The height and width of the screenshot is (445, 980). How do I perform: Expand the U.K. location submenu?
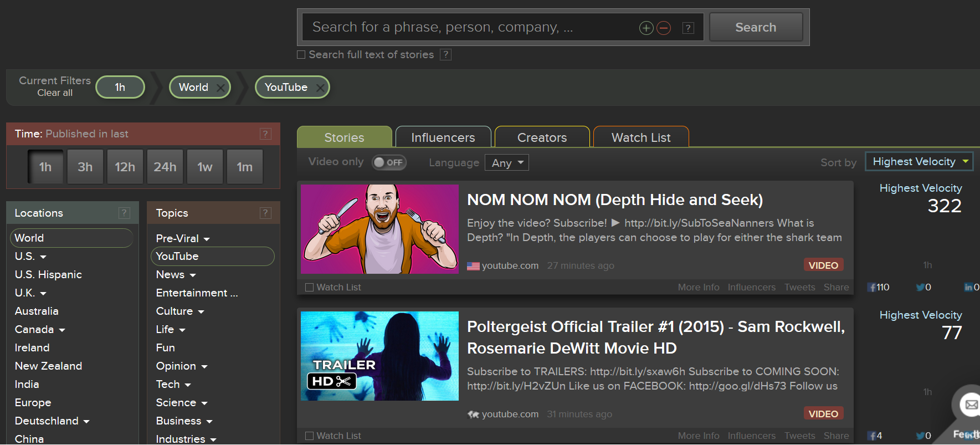click(x=43, y=294)
